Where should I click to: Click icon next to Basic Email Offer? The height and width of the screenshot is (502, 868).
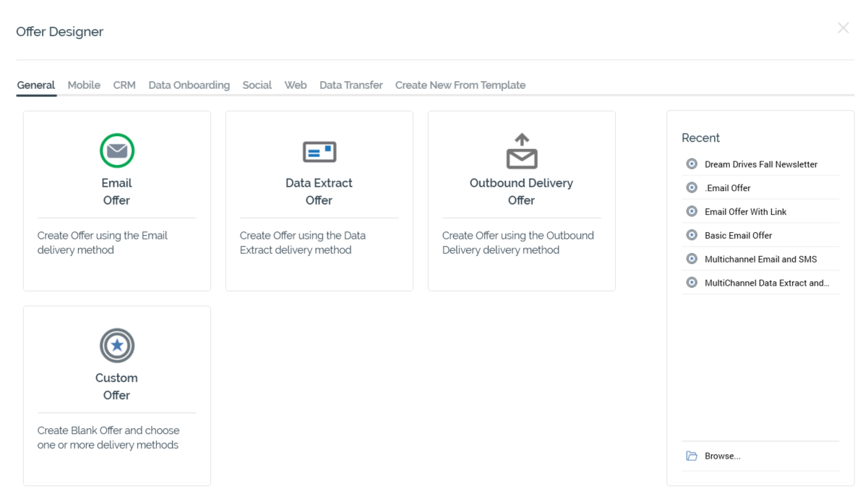pyautogui.click(x=692, y=235)
